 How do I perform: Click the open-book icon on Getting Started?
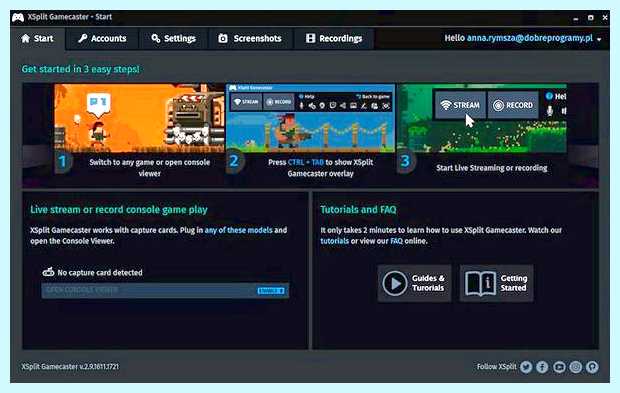(x=480, y=283)
